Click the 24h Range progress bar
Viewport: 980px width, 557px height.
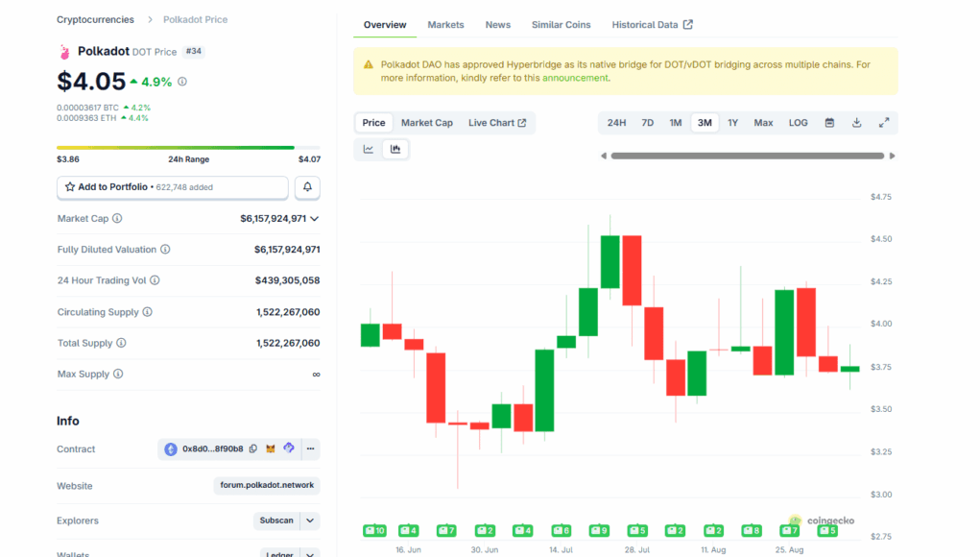[x=188, y=148]
